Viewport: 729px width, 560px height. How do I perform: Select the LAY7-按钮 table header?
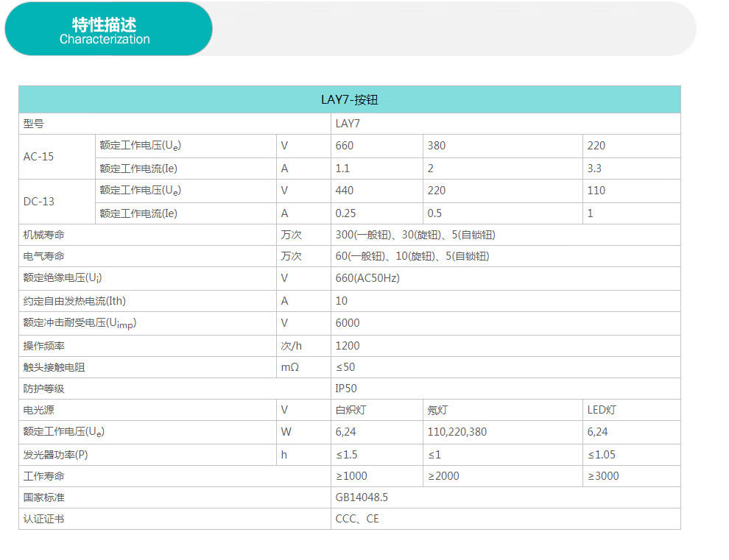pos(349,99)
